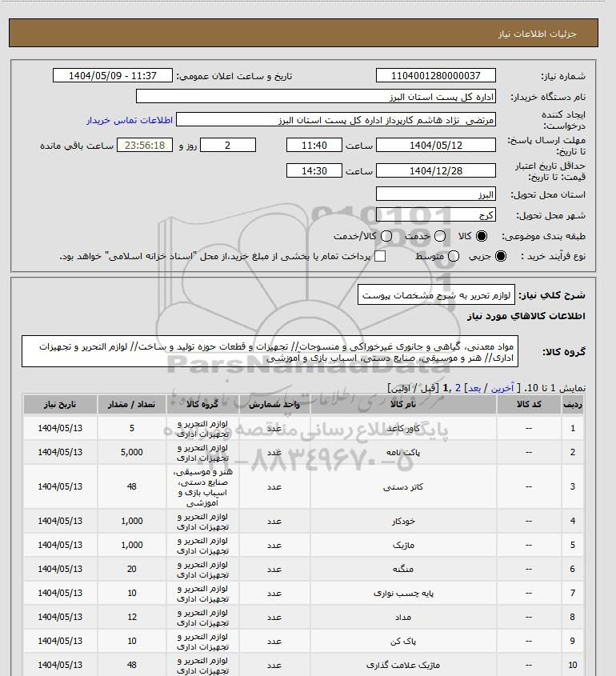The image size is (616, 676).
Task: Click the response deadline time 11:40
Action: [314, 146]
